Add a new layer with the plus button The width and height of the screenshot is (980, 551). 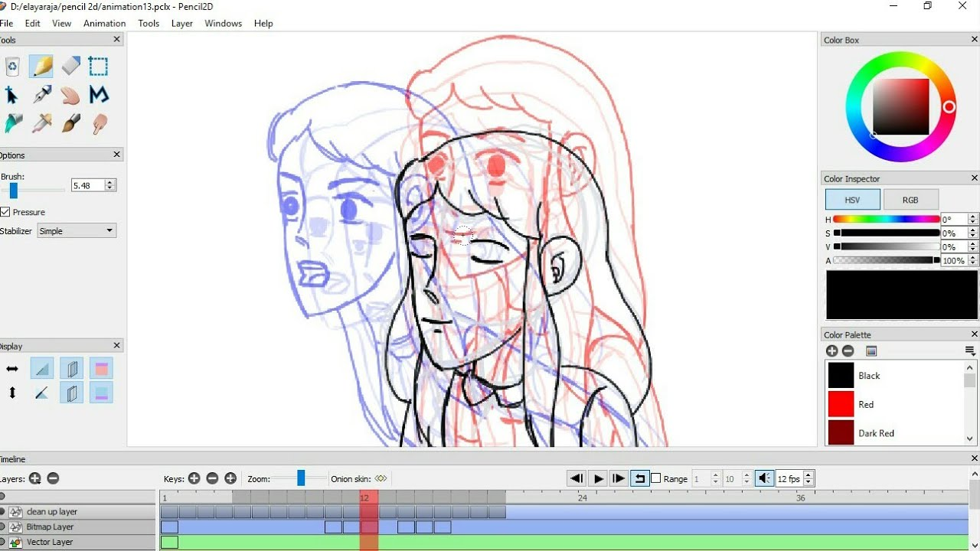34,478
